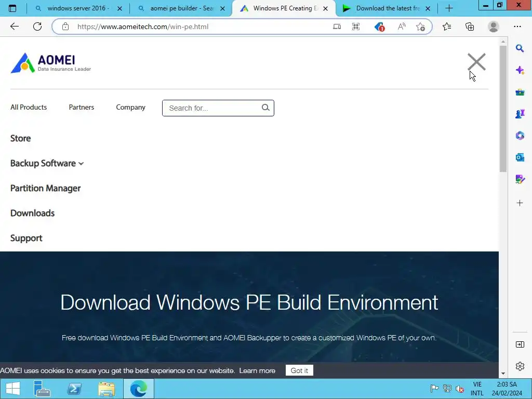
Task: Open sidebar Drop/Designer icon
Action: coord(520,179)
